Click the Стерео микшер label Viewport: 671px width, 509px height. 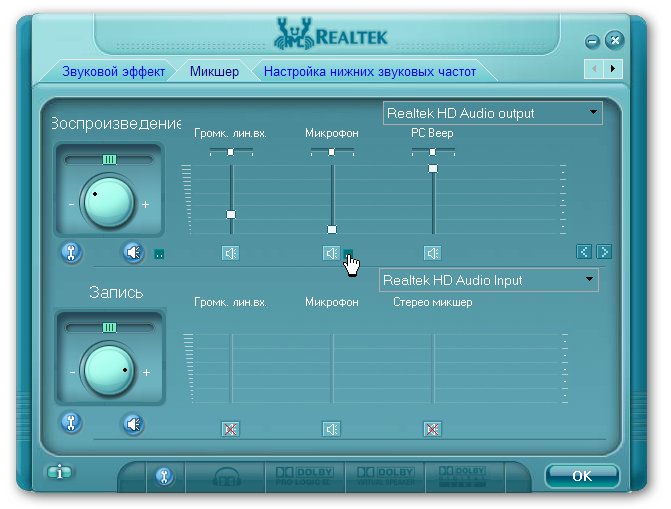pyautogui.click(x=433, y=302)
